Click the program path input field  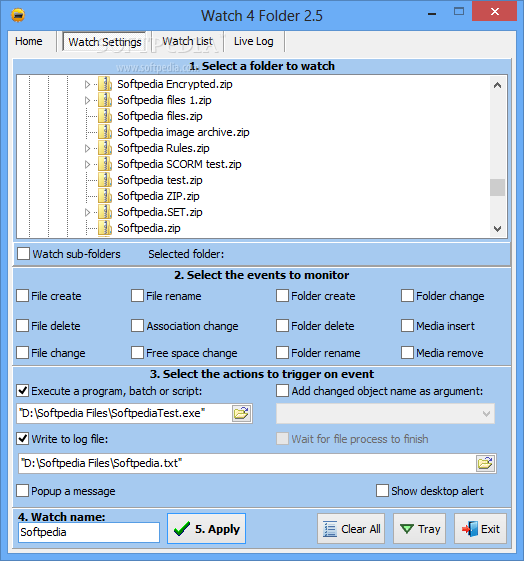pyautogui.click(x=125, y=414)
